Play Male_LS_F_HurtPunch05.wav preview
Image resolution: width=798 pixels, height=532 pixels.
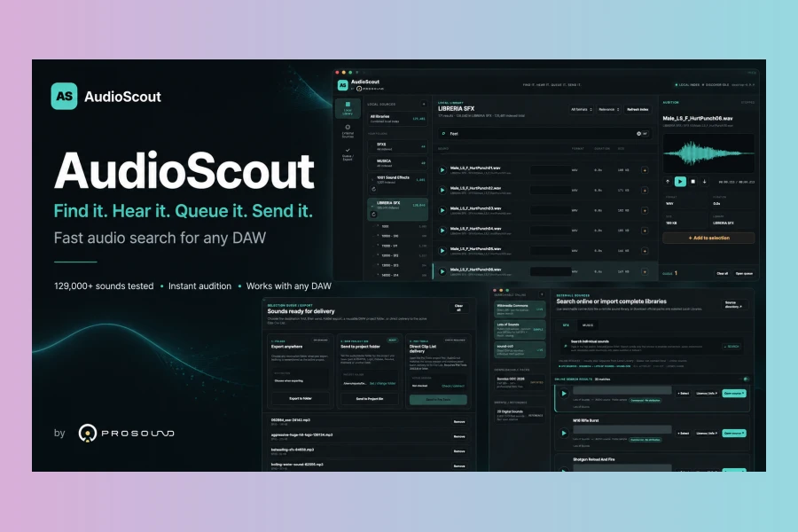point(442,251)
